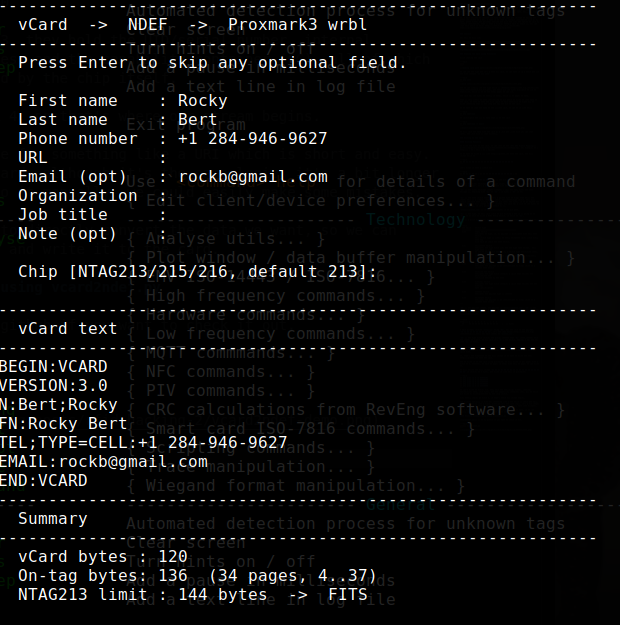Click the vCard -> NDEF -> Proxmark3 wrbl title

coord(193,25)
